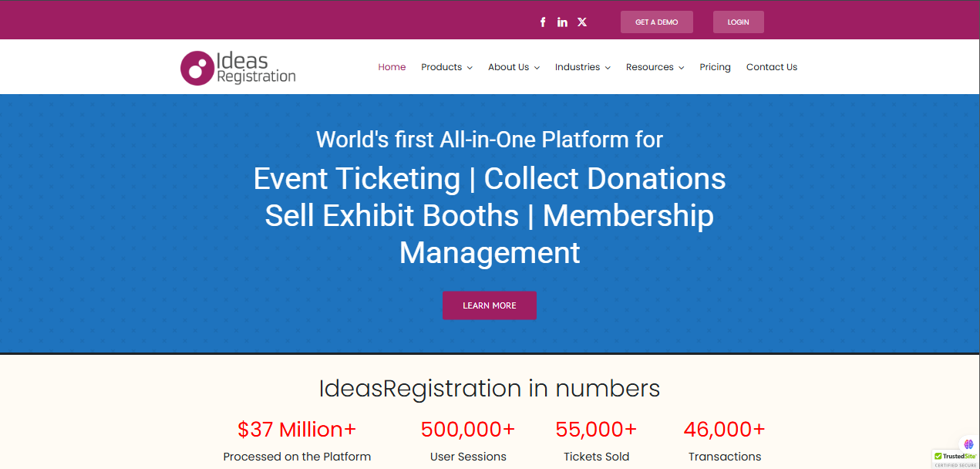Expand the About Us dropdown menu
The height and width of the screenshot is (469, 980).
coord(514,67)
